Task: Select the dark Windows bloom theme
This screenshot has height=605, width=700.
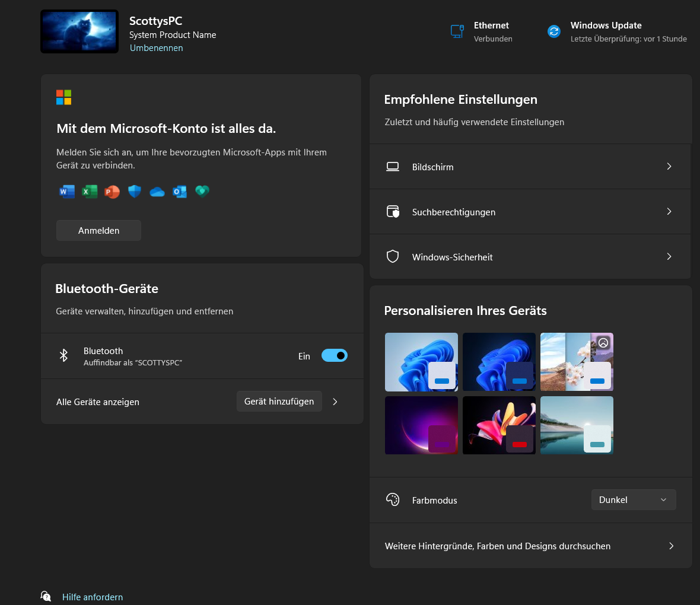Action: coord(499,362)
